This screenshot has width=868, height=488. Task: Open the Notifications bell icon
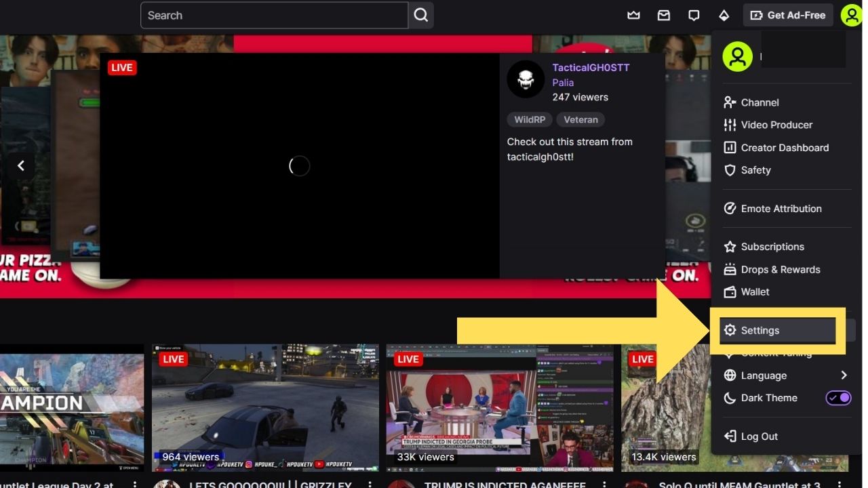(694, 15)
